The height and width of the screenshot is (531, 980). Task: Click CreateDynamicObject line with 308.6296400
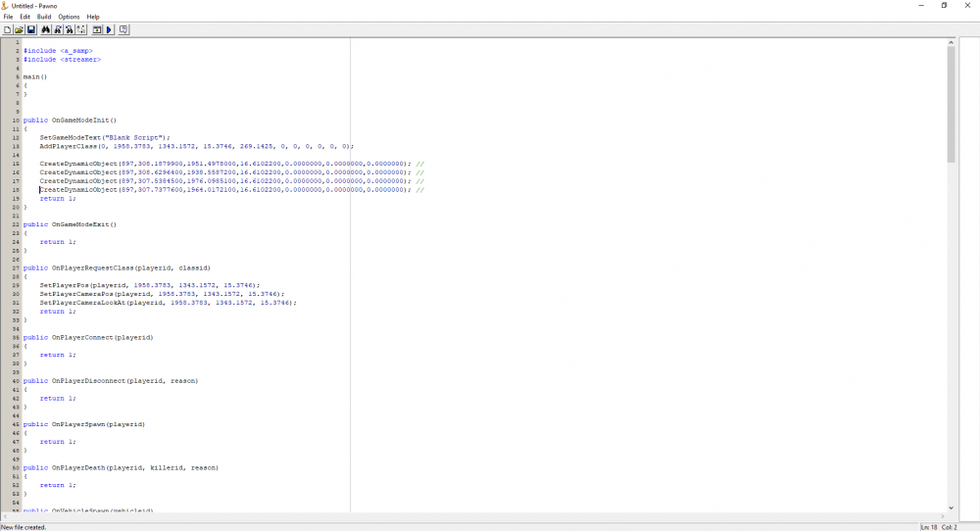(x=232, y=172)
